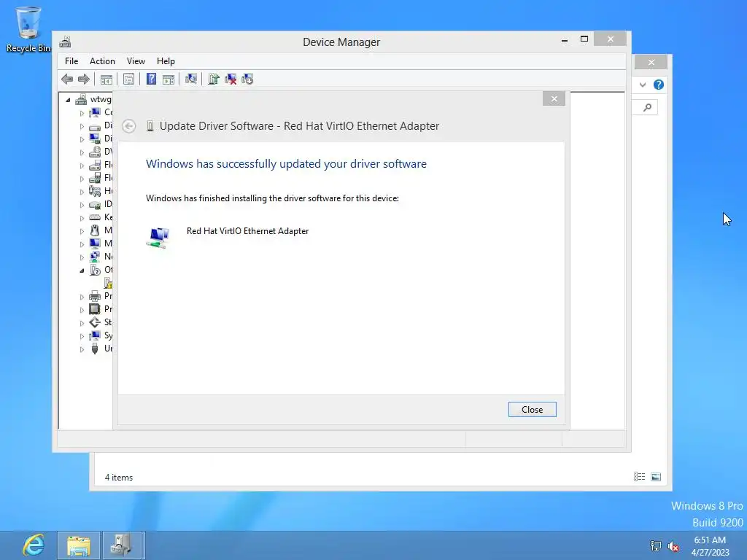Select the Computer category monitor icon
Image resolution: width=747 pixels, height=560 pixels.
click(95, 112)
